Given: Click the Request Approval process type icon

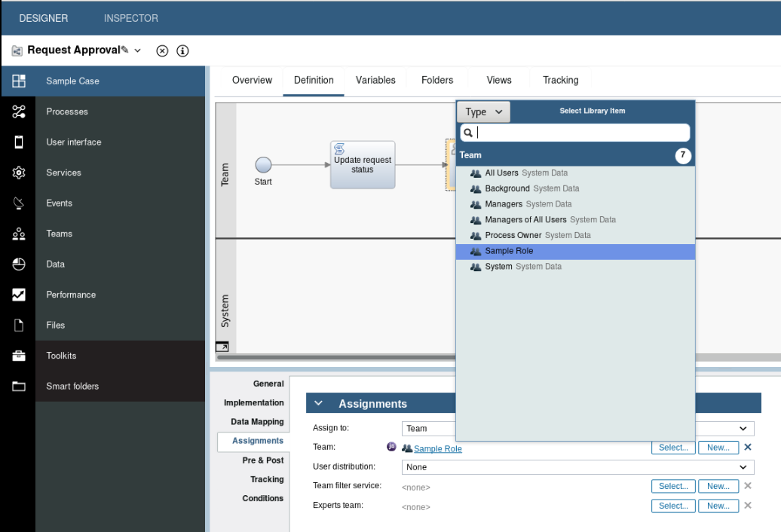Looking at the screenshot, I should [17, 50].
